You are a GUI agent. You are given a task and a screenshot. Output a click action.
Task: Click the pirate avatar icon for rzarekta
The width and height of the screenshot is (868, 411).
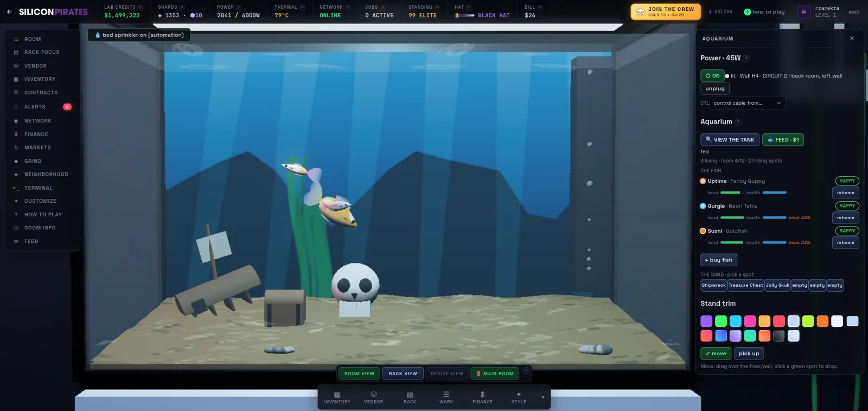point(804,11)
